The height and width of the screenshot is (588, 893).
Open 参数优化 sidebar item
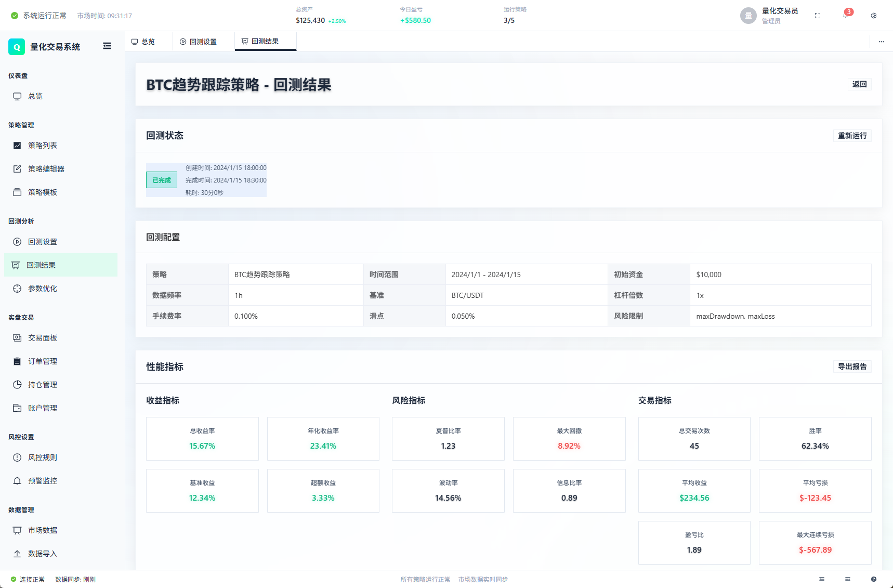pyautogui.click(x=61, y=289)
